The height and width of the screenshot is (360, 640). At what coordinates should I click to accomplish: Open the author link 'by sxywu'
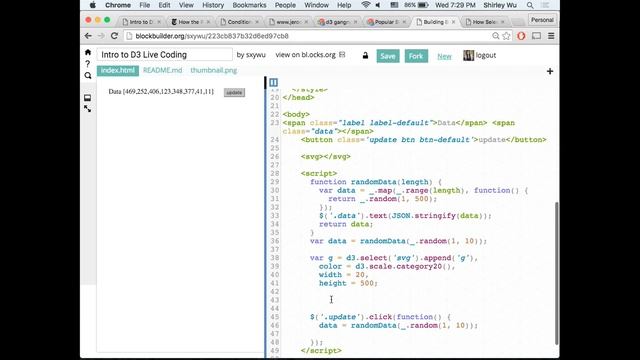pos(251,55)
